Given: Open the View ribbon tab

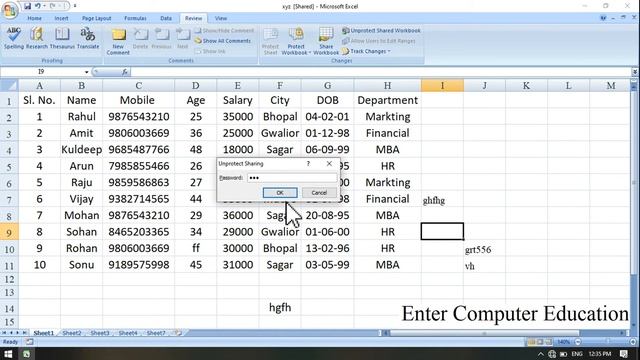Looking at the screenshot, I should (x=221, y=18).
